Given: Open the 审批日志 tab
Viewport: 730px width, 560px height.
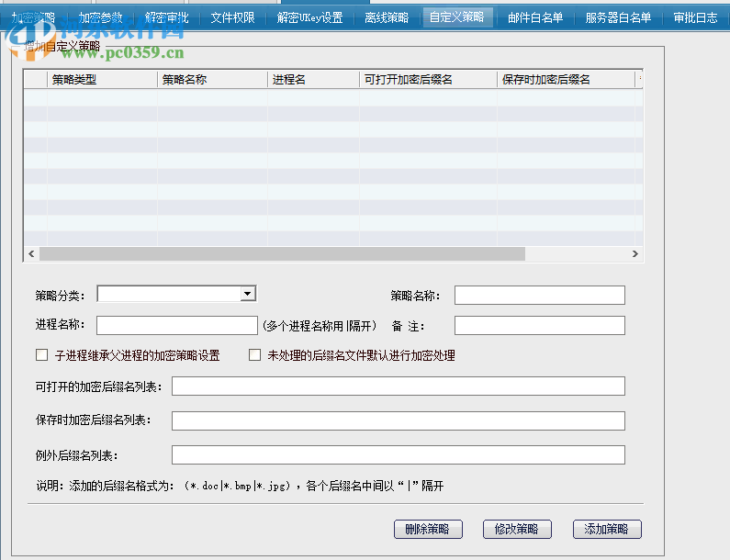Looking at the screenshot, I should pos(695,17).
